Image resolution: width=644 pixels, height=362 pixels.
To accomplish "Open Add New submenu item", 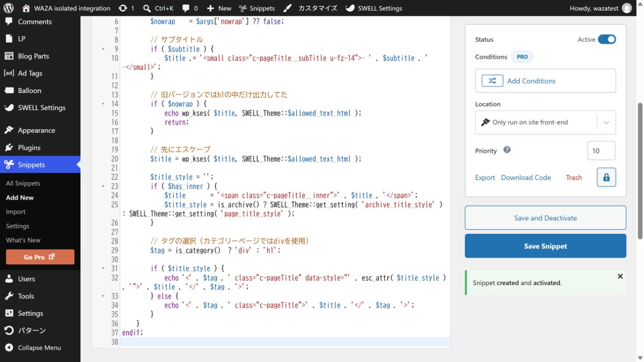I will tap(20, 197).
